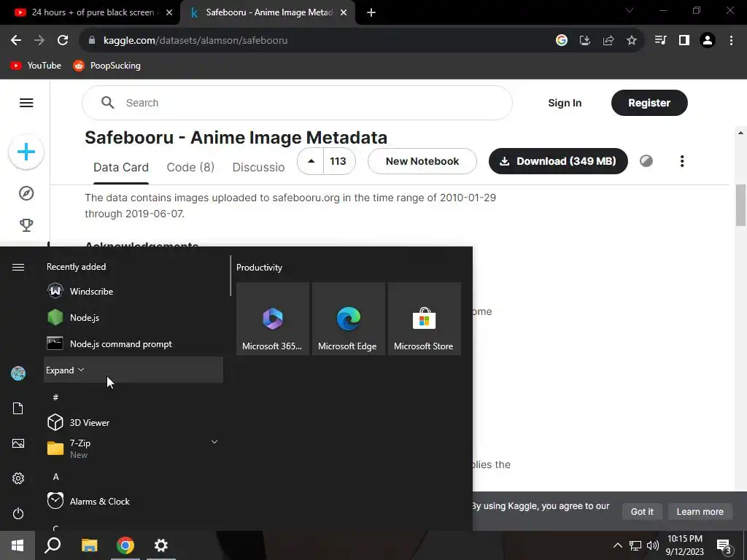Click the Google icon in the address bar
This screenshot has height=560, width=747.
562,41
